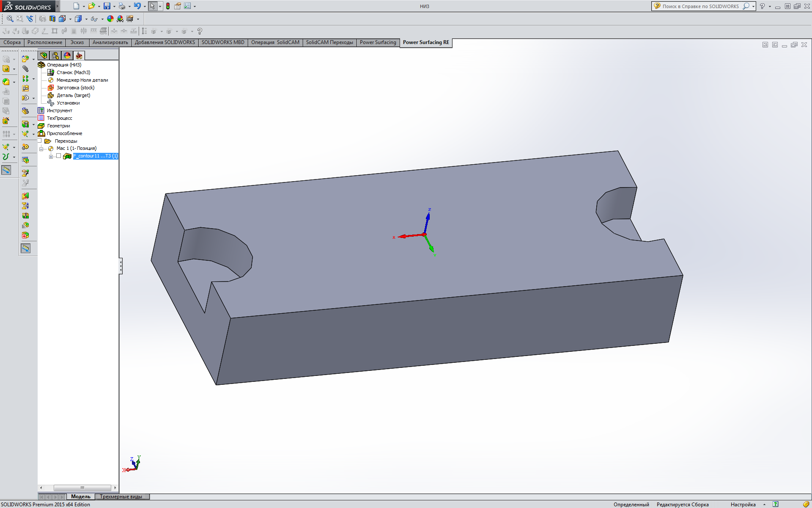
Task: Click the tree panel horizontal scrollbar
Action: click(82, 488)
